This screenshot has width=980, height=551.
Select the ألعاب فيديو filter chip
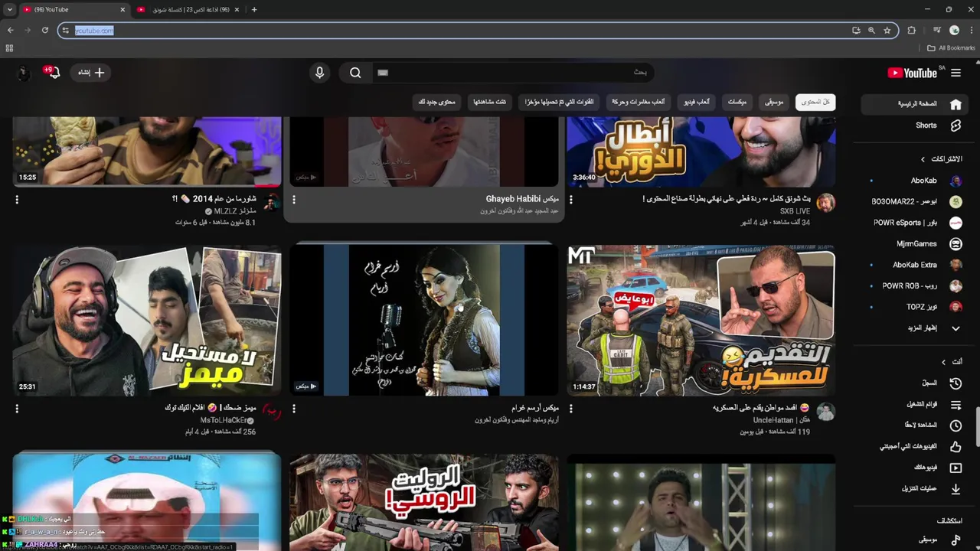coord(697,102)
